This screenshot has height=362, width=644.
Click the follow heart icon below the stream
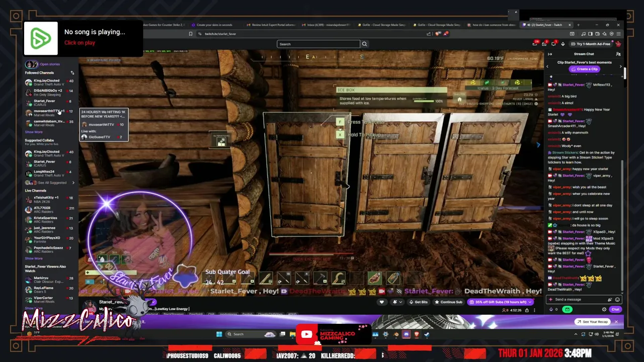(x=382, y=302)
